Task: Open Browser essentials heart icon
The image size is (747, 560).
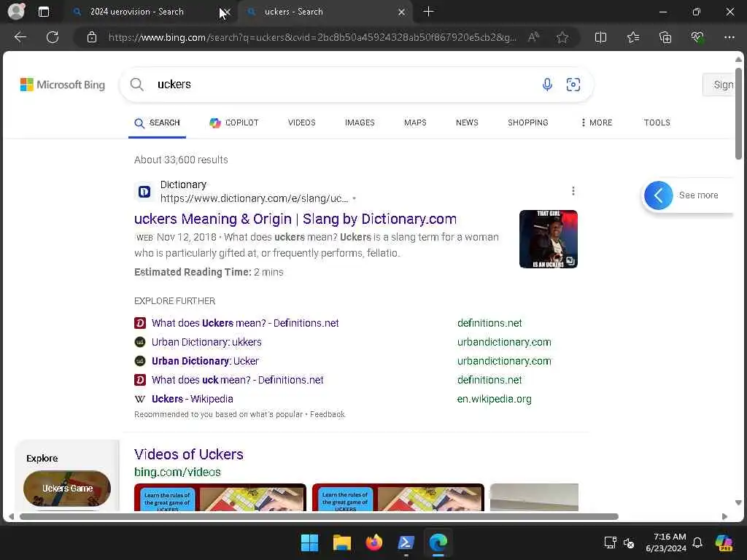Action: 697,37
